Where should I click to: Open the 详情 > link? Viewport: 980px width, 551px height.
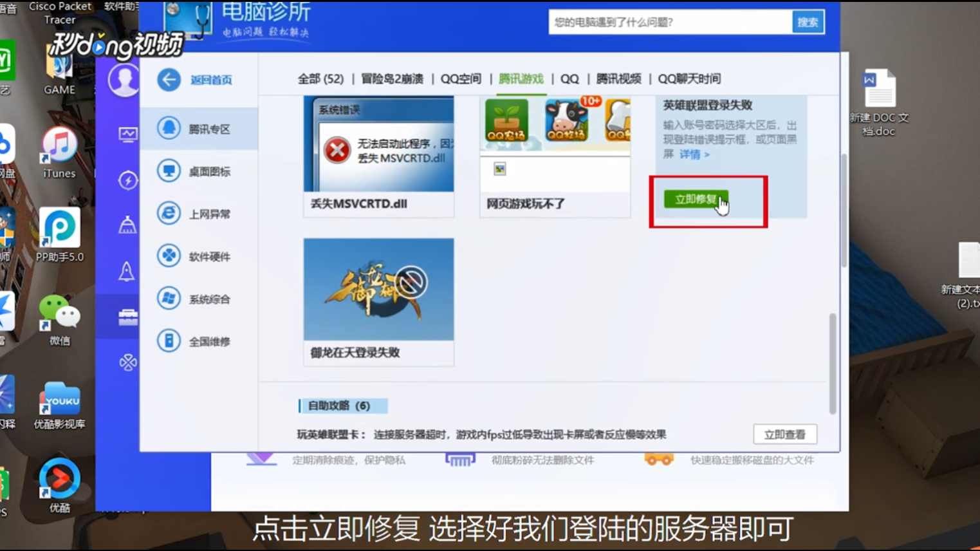pos(694,154)
